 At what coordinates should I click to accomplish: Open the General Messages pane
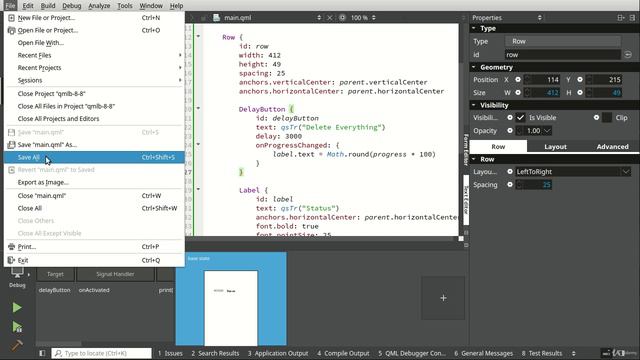[x=484, y=353]
